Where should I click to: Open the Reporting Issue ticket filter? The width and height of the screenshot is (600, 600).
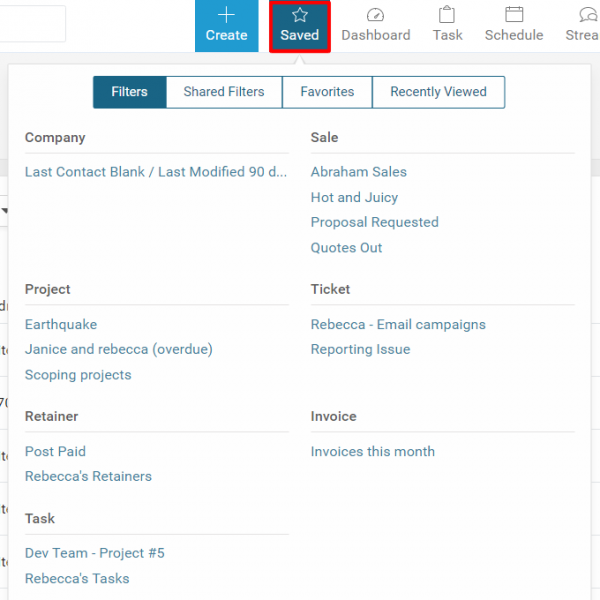(x=360, y=350)
